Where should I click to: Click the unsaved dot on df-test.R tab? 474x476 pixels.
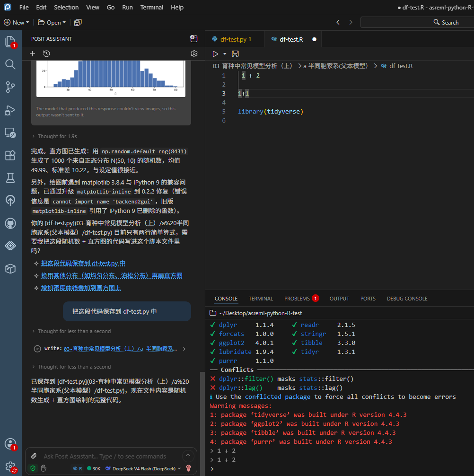click(x=315, y=39)
